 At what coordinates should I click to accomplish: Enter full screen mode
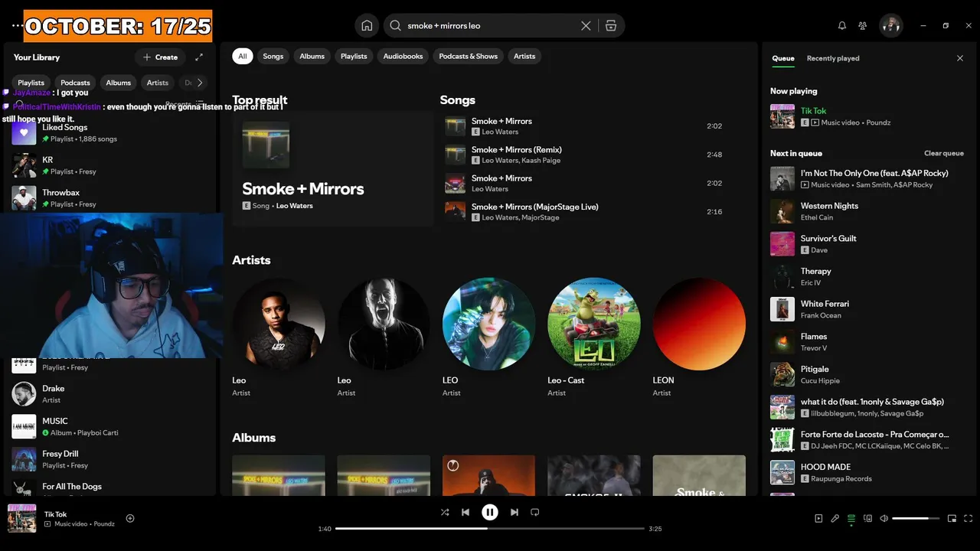click(x=969, y=518)
